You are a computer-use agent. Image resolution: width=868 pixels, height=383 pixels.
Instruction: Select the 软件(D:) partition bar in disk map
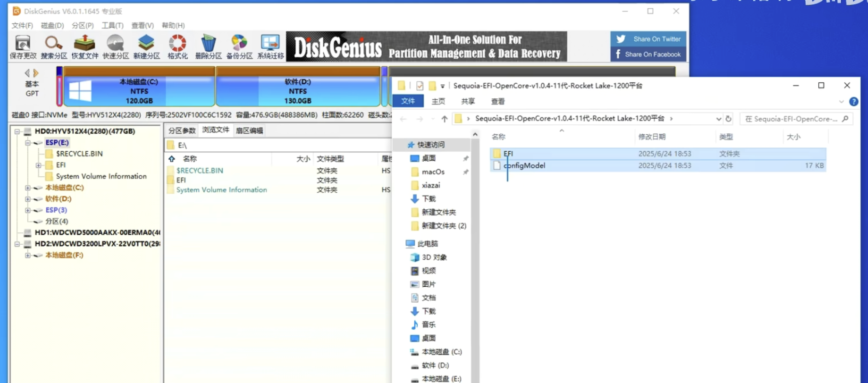click(298, 91)
